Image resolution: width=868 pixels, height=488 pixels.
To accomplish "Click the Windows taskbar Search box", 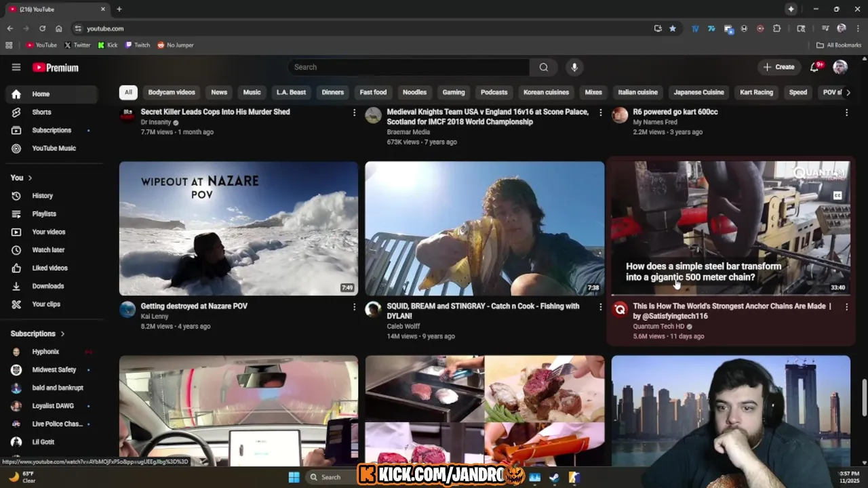I will coord(331,477).
